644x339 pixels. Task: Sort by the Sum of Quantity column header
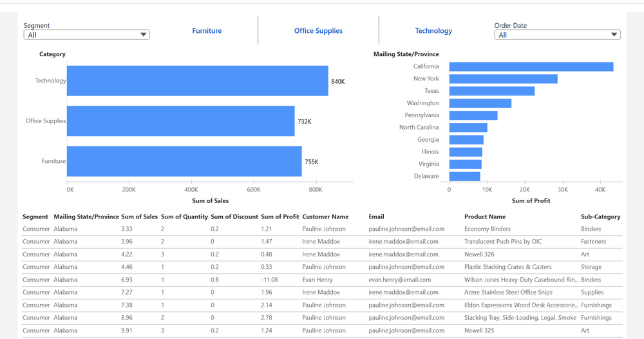click(x=184, y=217)
